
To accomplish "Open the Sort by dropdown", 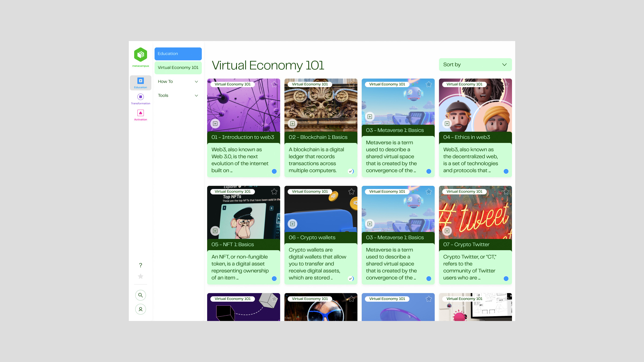I will tap(475, 65).
